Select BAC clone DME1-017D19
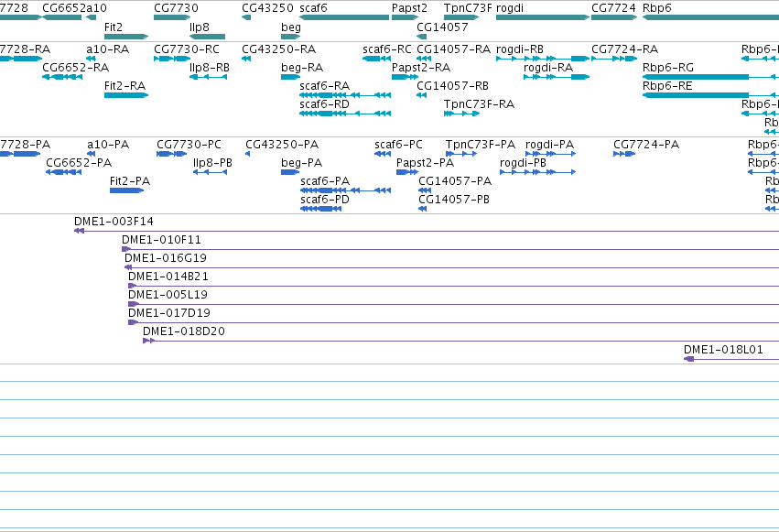Image resolution: width=779 pixels, height=532 pixels. 454,323
